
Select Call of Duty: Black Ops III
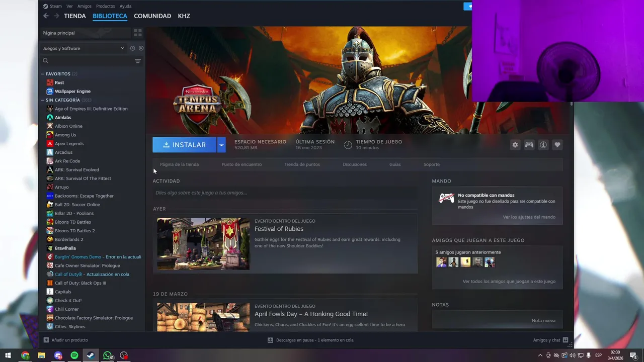[x=80, y=283]
